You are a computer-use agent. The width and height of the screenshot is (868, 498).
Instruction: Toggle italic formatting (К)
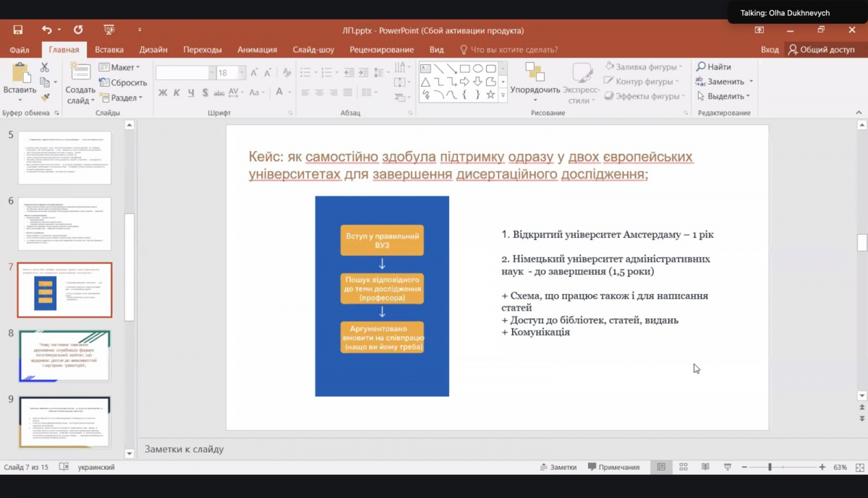[177, 93]
